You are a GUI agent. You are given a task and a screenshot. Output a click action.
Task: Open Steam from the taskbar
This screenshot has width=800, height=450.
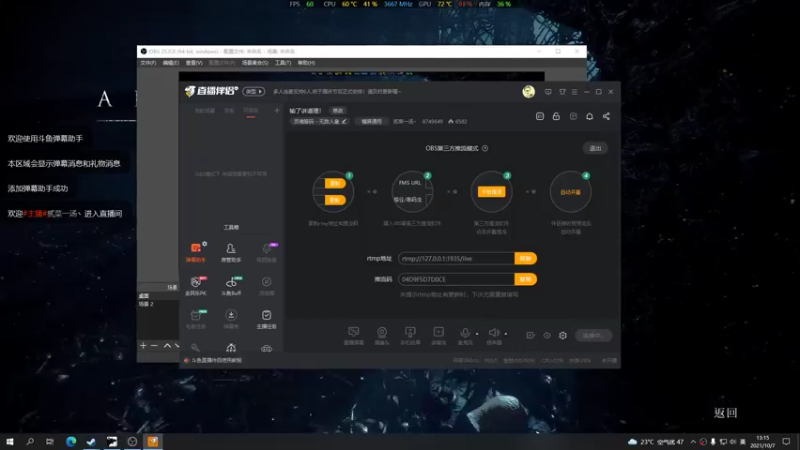[91, 441]
